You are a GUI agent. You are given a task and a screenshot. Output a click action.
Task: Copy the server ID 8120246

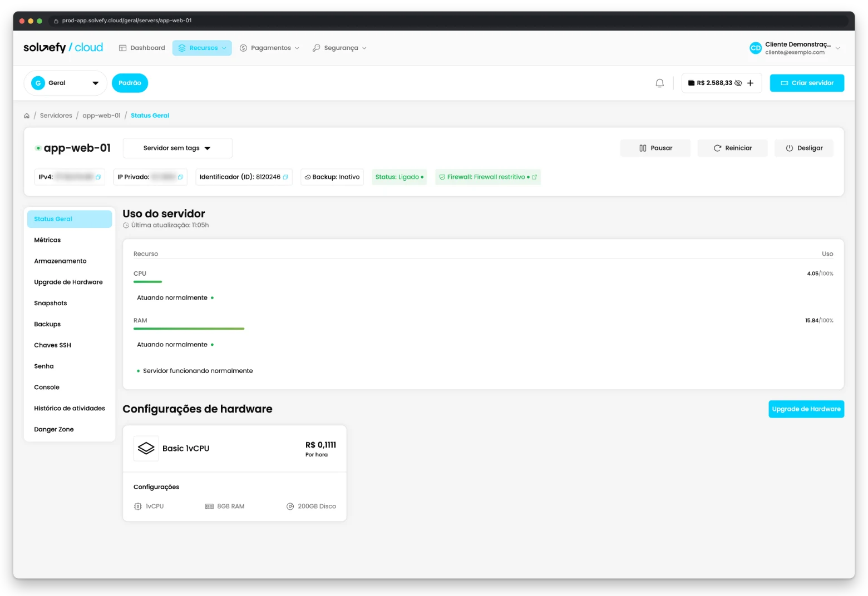(x=285, y=177)
